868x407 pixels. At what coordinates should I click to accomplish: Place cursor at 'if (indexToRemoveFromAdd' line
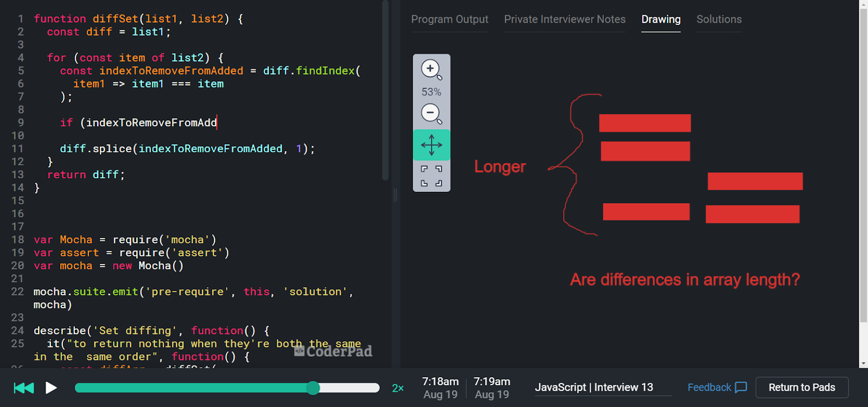tap(138, 123)
